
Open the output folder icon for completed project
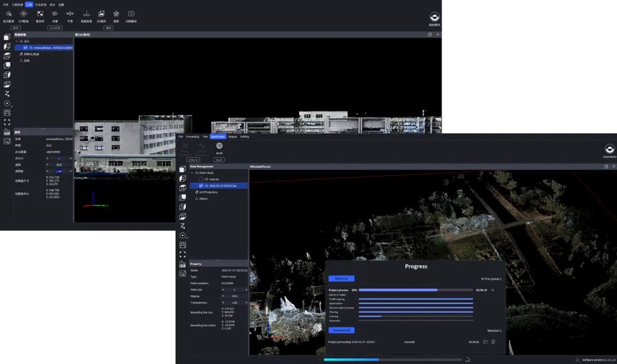coord(486,342)
